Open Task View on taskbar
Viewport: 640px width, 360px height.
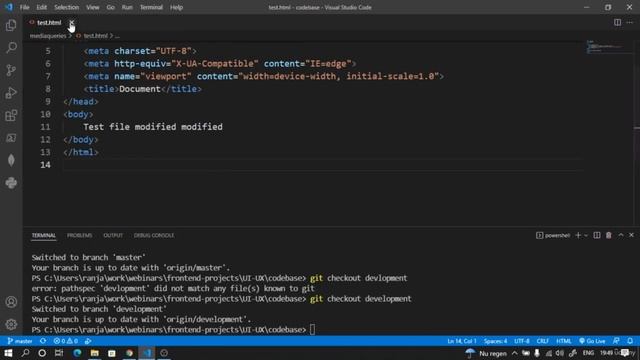[59, 353]
